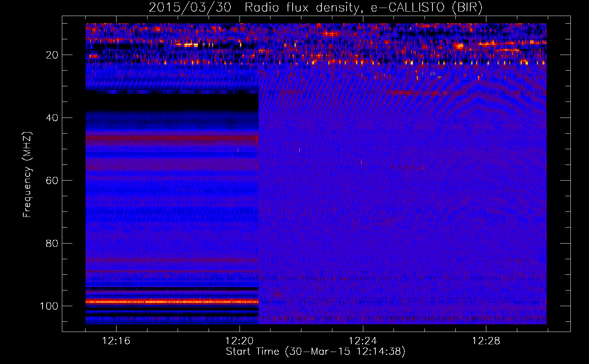
Task: Click the 80 MHz frequency tick label
Action: click(x=52, y=244)
